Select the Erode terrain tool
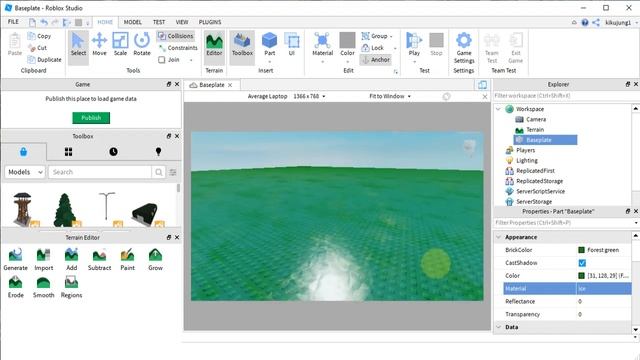The height and width of the screenshot is (360, 640). [x=16, y=287]
